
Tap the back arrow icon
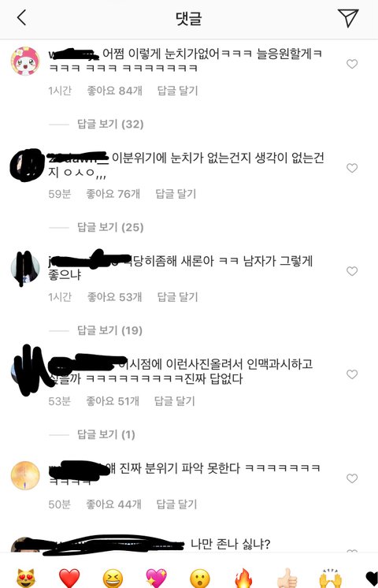22,17
